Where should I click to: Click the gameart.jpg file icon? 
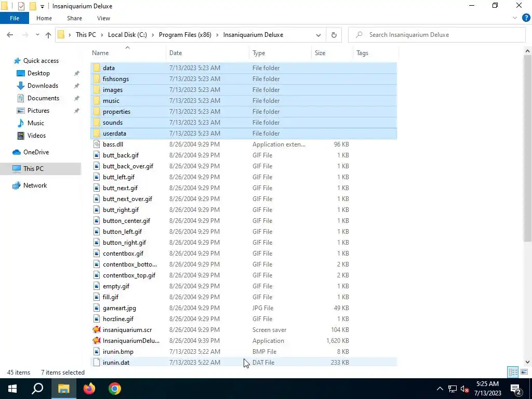click(x=97, y=308)
